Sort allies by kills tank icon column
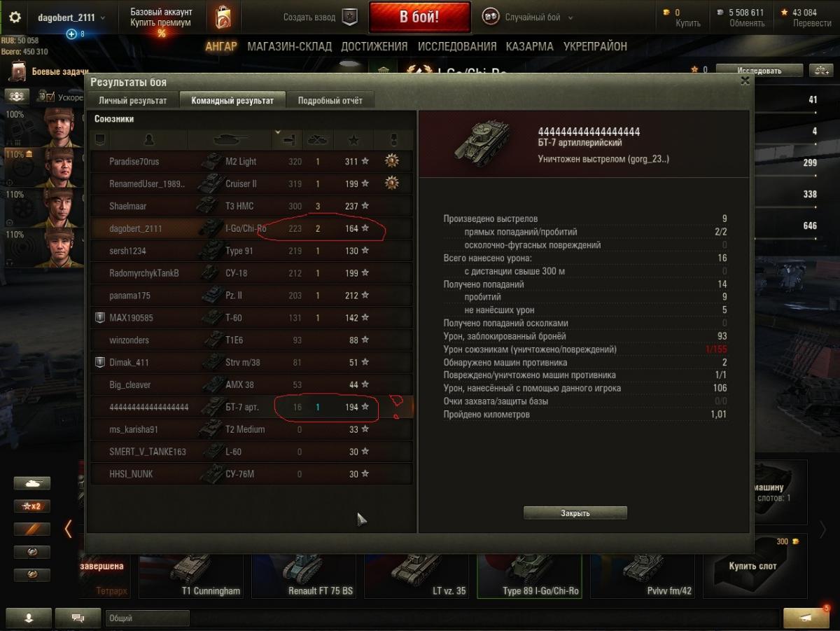This screenshot has width=840, height=631. coord(318,139)
